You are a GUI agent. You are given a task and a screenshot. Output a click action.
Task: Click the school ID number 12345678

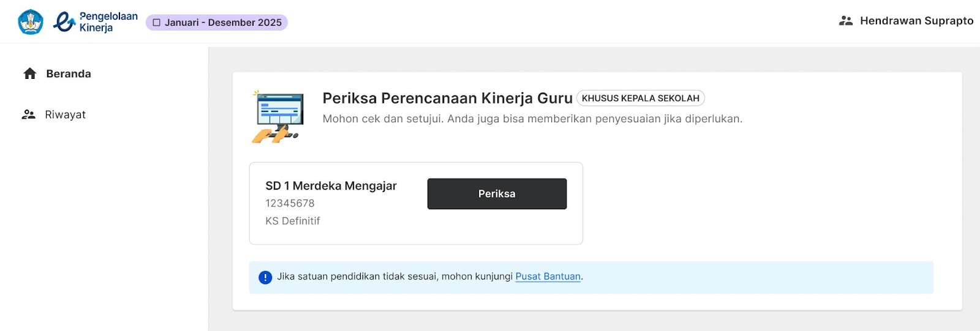pos(290,203)
